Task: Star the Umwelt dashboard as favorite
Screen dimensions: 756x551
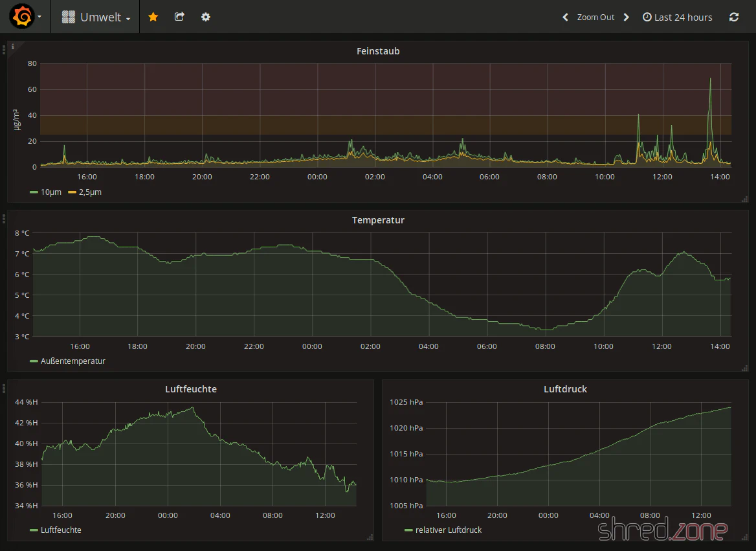Action: (x=153, y=17)
